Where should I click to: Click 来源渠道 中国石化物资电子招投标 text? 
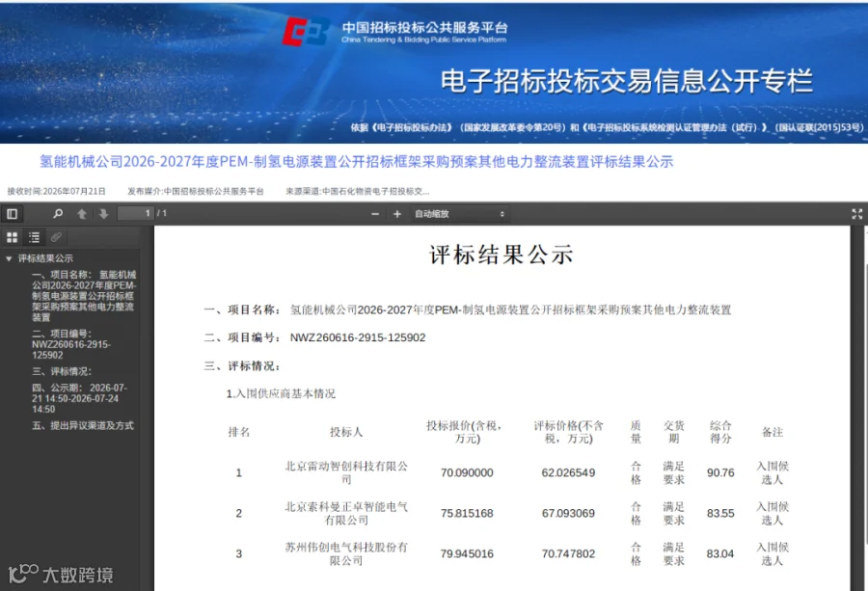pos(358,192)
